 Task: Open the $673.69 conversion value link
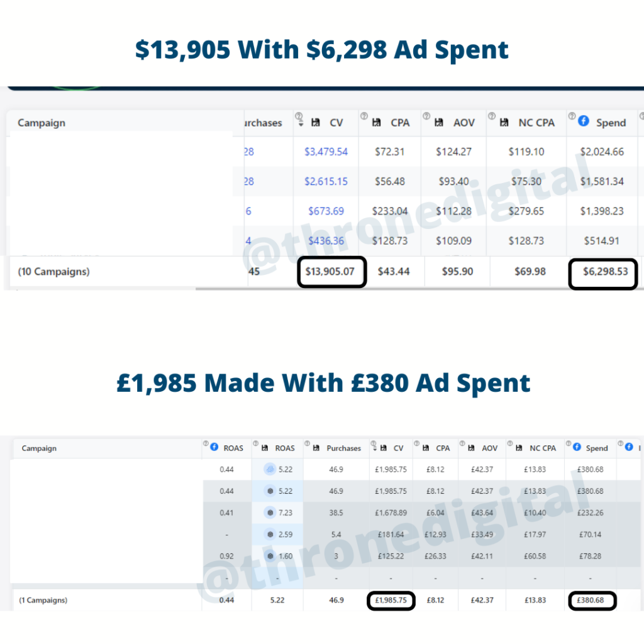pos(328,211)
